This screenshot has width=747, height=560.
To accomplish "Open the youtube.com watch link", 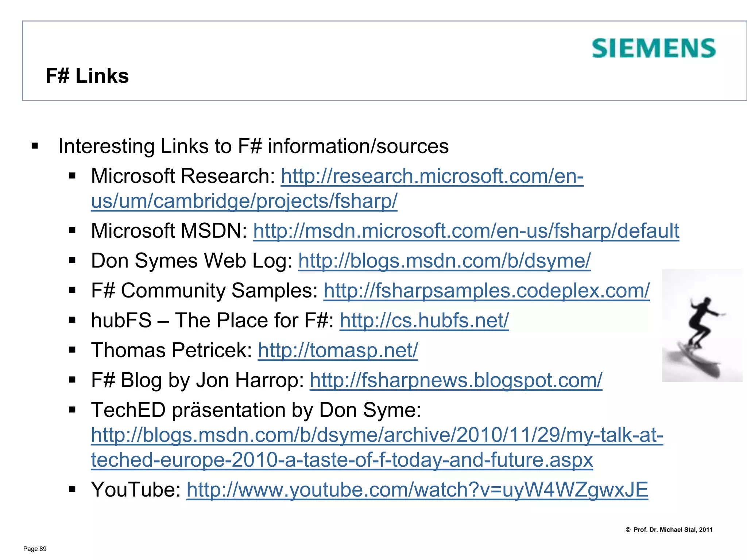I will click(x=417, y=490).
